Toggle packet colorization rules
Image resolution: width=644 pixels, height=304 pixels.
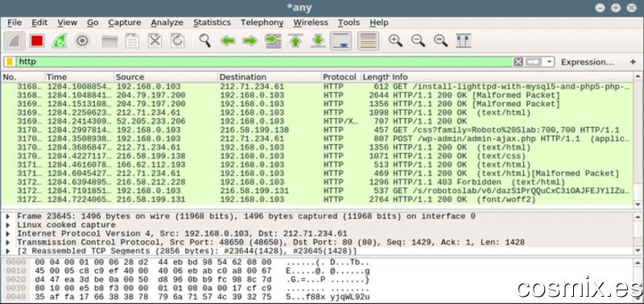(x=368, y=41)
